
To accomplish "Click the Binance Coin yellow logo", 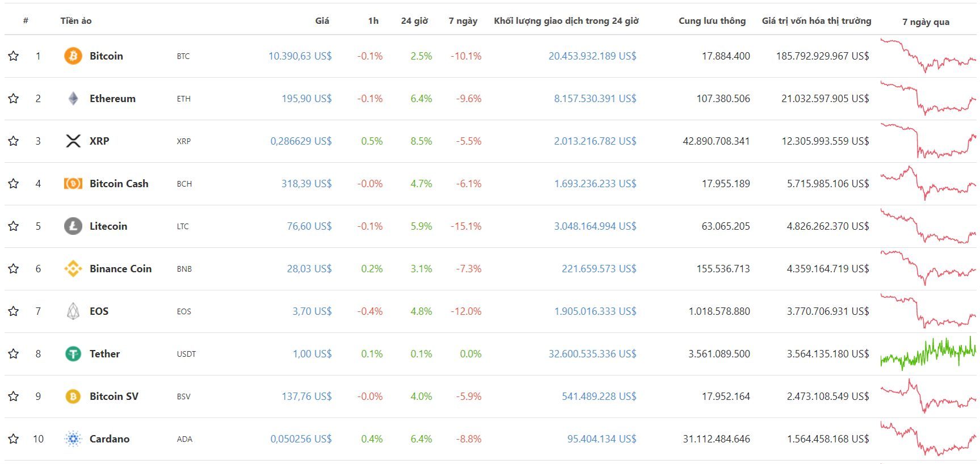I will click(73, 269).
